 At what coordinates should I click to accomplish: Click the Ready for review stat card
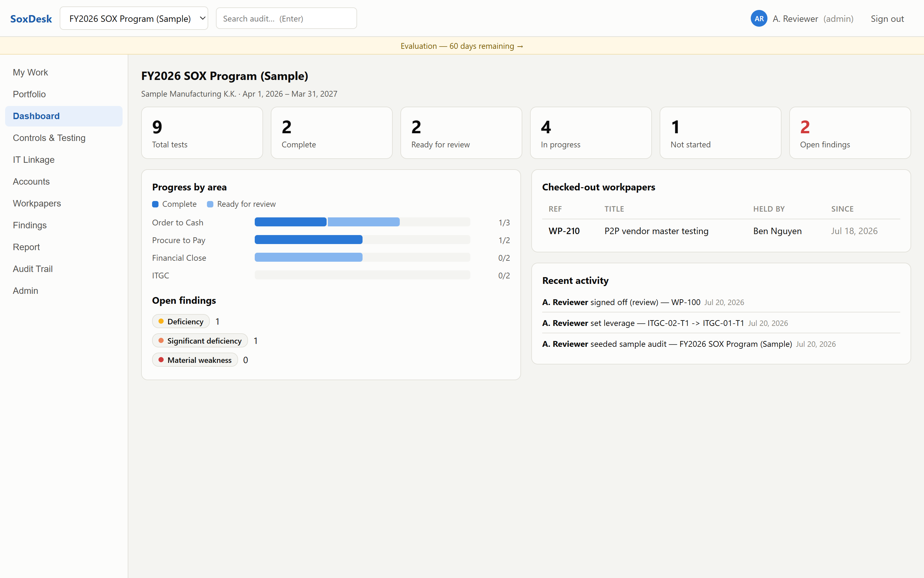(x=461, y=133)
